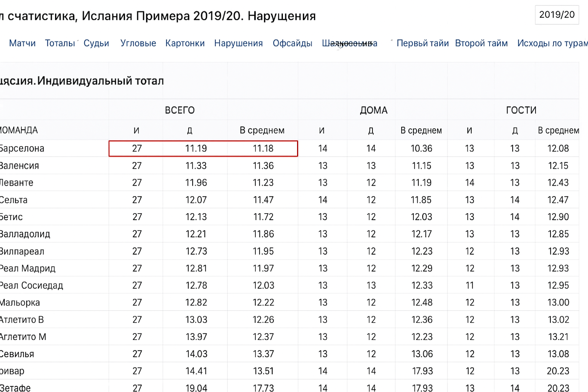Click the КОМАНДА column header
Viewport: 588px width, 392px height.
(19, 131)
